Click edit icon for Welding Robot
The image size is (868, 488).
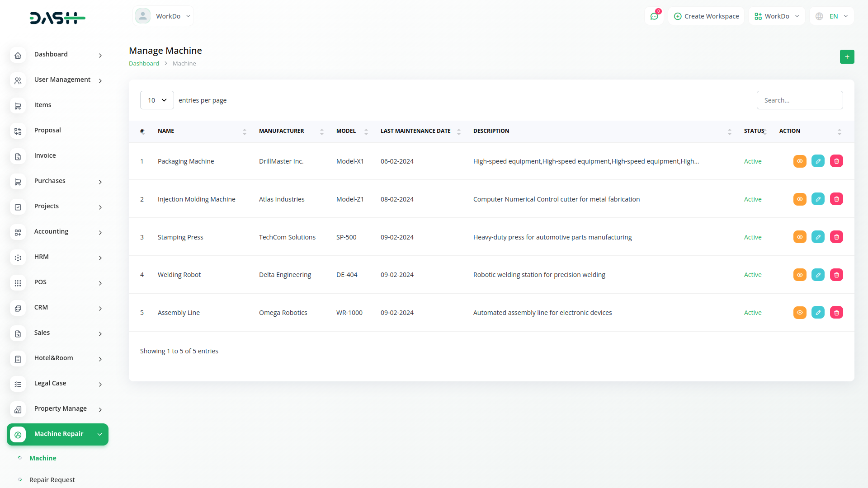818,275
